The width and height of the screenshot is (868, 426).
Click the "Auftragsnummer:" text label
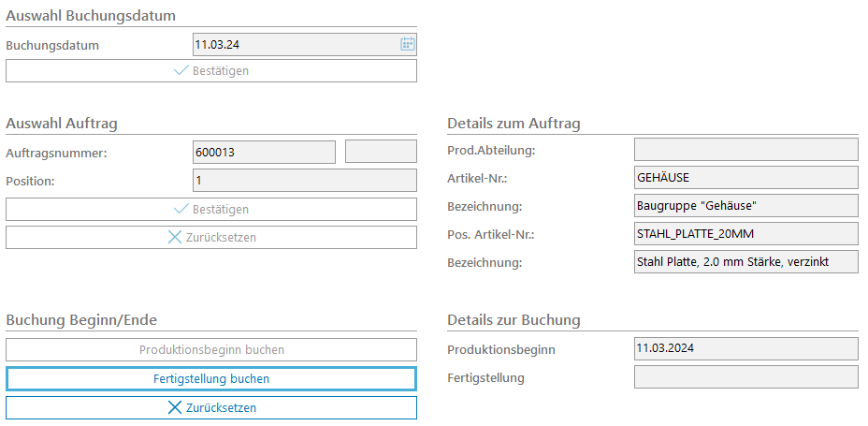pyautogui.click(x=56, y=153)
